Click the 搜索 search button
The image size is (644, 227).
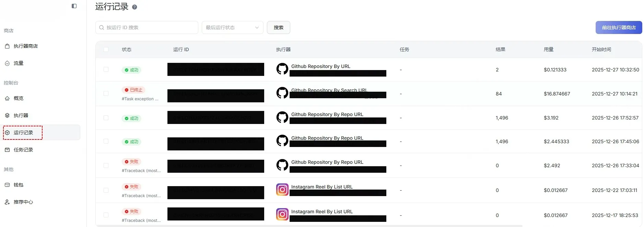pyautogui.click(x=278, y=27)
